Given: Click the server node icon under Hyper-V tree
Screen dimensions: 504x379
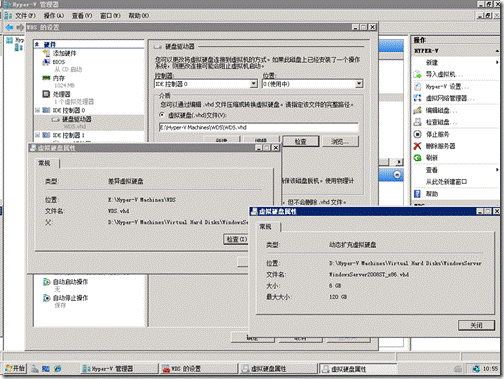Looking at the screenshot, I should tap(19, 47).
